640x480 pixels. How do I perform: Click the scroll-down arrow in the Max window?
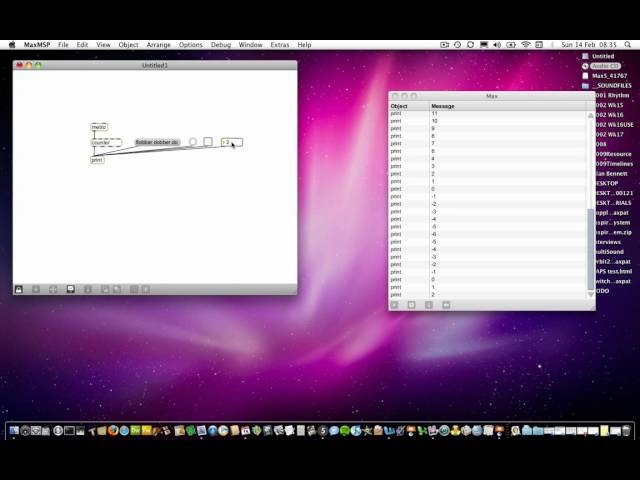click(590, 294)
